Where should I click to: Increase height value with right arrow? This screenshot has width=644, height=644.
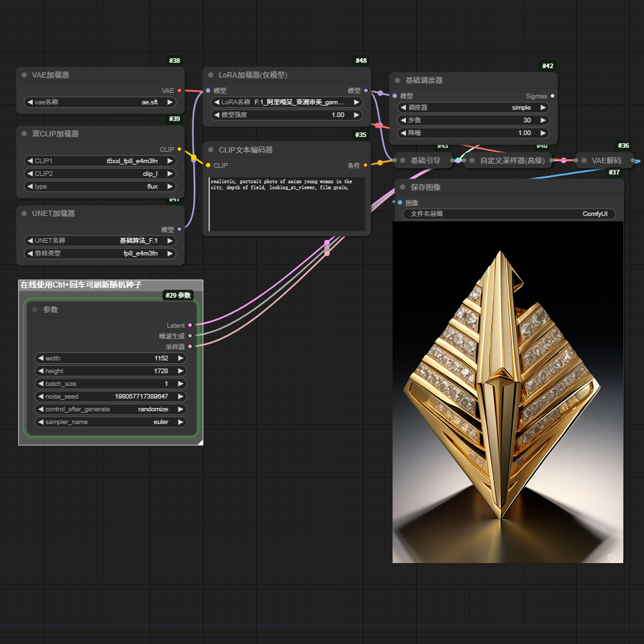[x=181, y=371]
